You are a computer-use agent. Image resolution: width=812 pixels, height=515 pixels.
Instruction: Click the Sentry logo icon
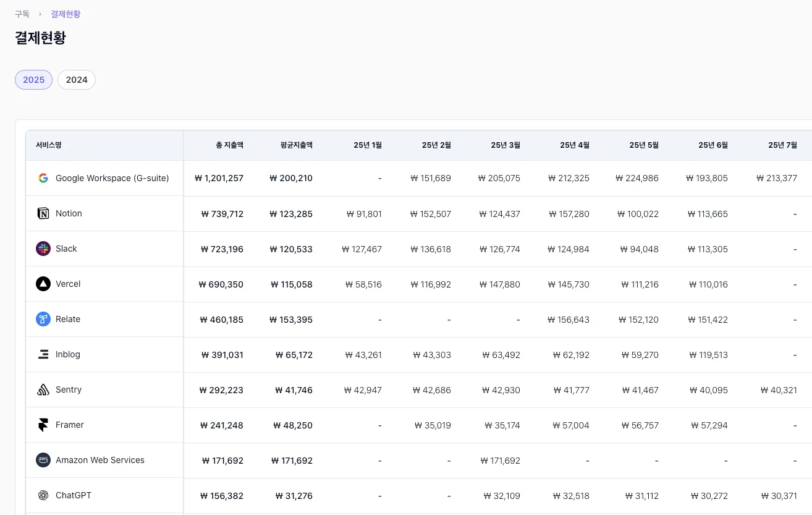(x=43, y=389)
